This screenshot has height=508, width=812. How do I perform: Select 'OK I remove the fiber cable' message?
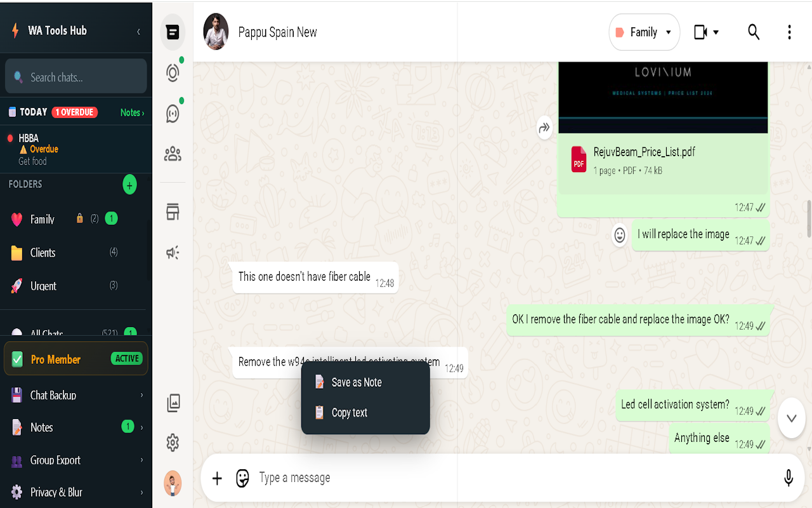click(638, 320)
